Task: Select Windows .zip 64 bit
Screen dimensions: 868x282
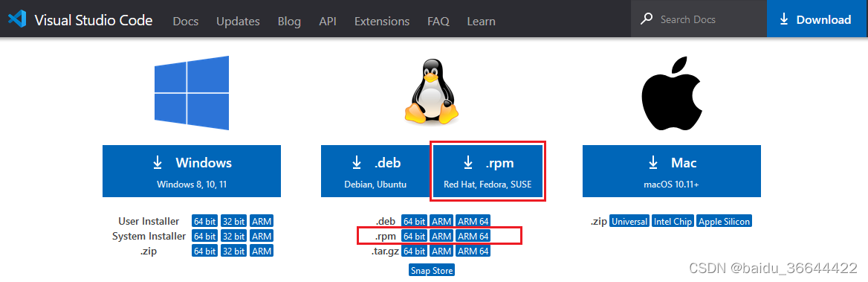Action: (204, 251)
